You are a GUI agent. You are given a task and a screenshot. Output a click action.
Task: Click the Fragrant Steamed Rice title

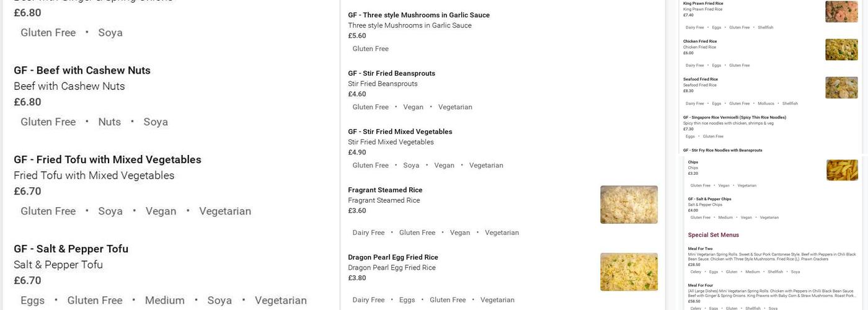(x=385, y=190)
